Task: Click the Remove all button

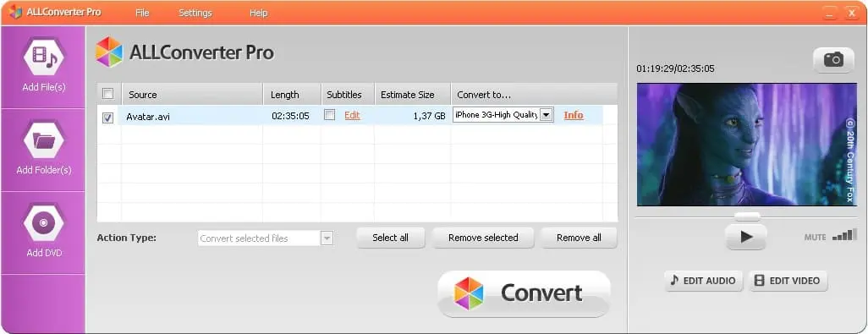Action: tap(579, 238)
